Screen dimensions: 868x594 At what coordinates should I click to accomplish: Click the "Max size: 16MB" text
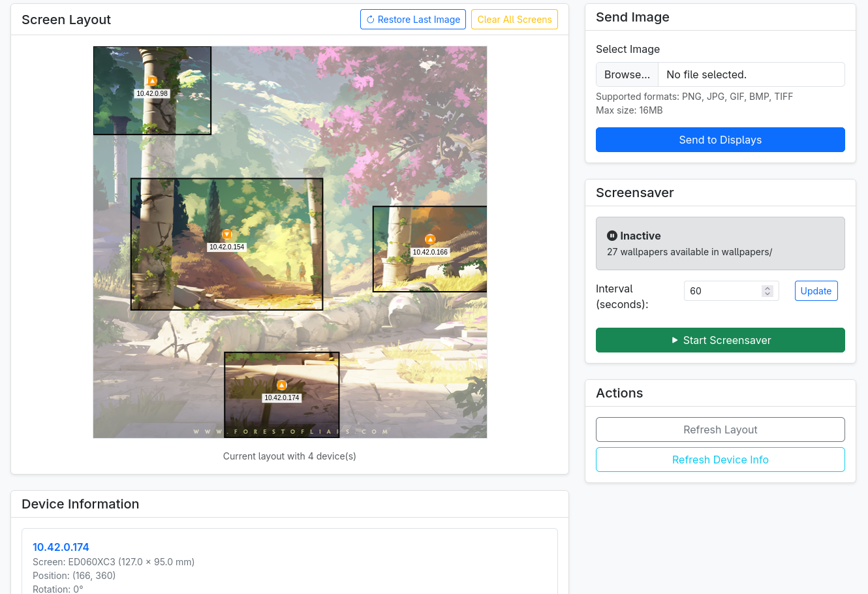coord(629,110)
